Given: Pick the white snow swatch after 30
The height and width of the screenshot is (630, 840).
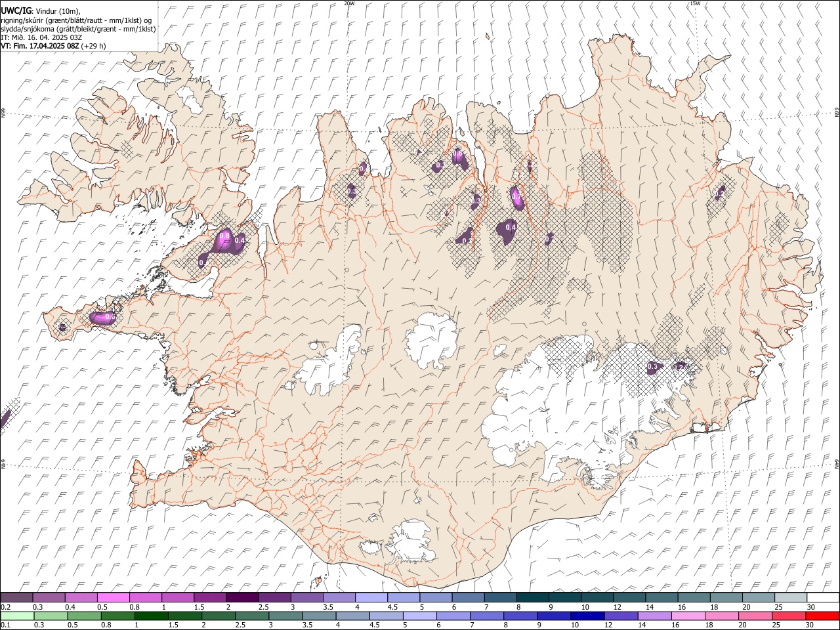Looking at the screenshot, I should tap(823, 598).
